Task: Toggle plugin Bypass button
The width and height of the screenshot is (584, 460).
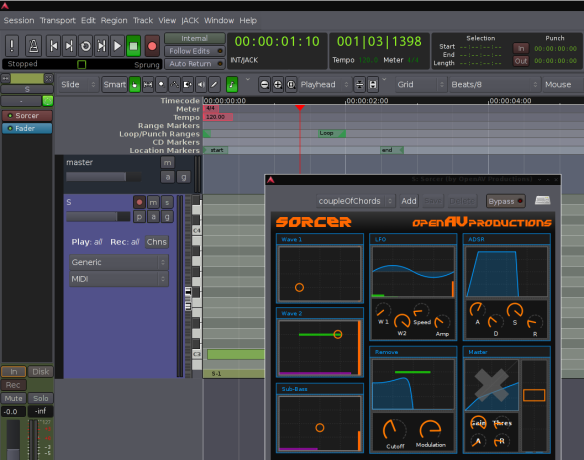Action: click(x=505, y=202)
